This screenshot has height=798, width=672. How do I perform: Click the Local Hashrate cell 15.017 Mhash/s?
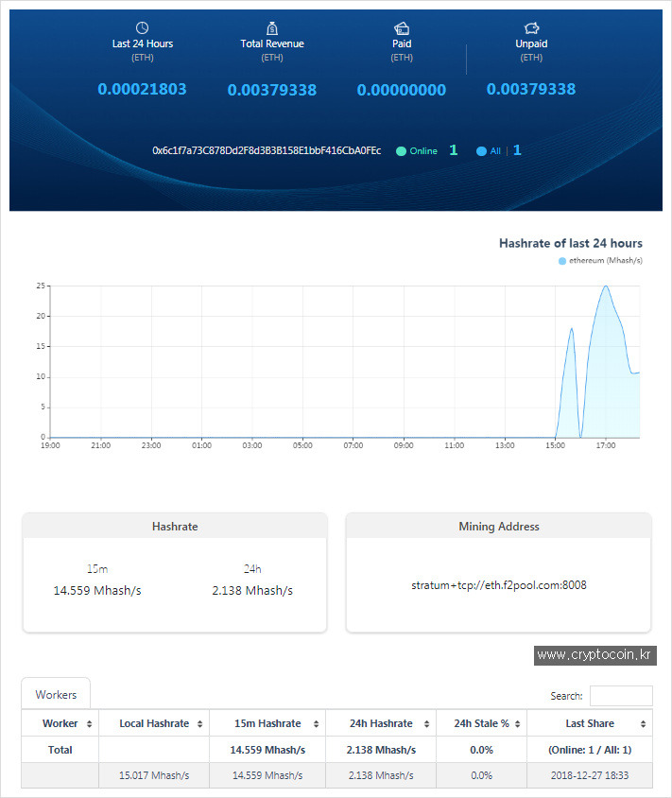coord(154,775)
